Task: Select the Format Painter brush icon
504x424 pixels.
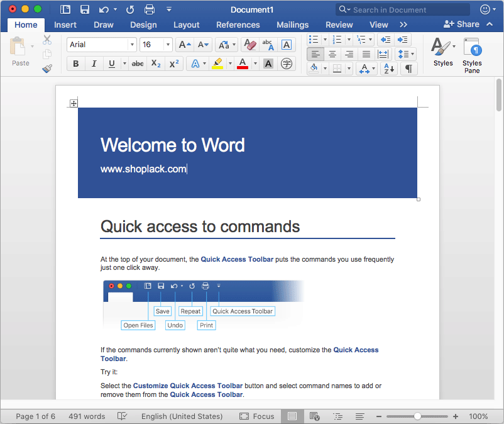Action: [47, 68]
